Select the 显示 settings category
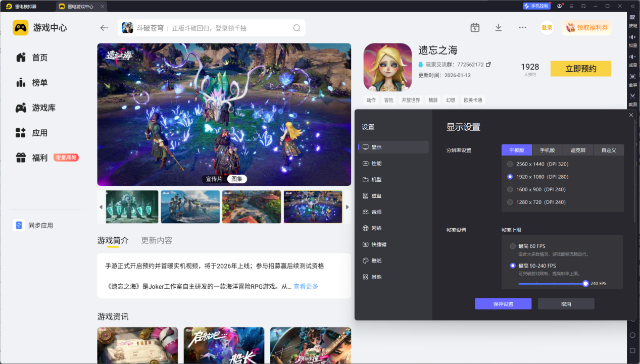The width and height of the screenshot is (640, 364). 393,147
